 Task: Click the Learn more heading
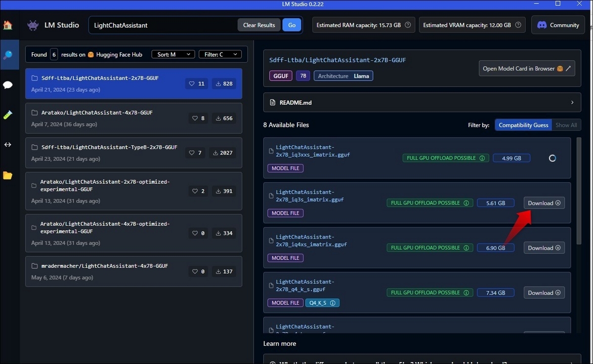pyautogui.click(x=280, y=344)
